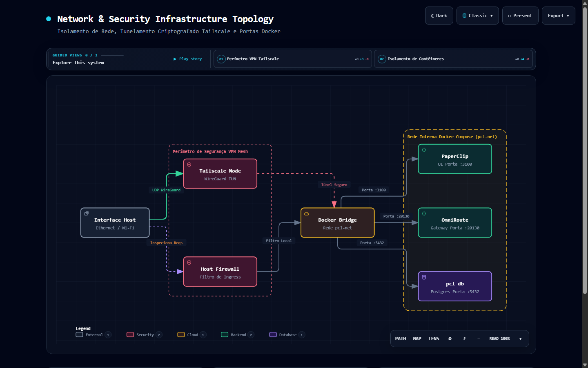Click the moon icon in Dark button
Image resolution: width=588 pixels, height=368 pixels.
(x=432, y=16)
